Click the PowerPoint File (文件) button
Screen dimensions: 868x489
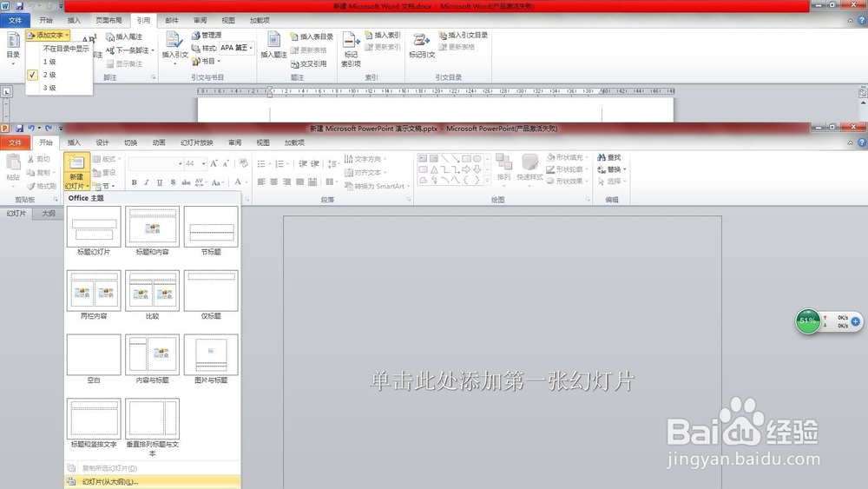pos(15,143)
